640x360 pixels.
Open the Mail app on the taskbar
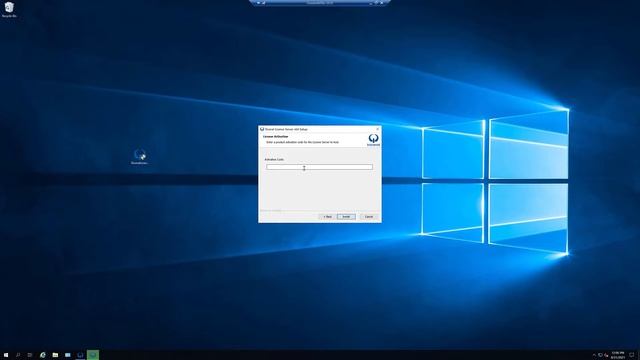[x=68, y=355]
